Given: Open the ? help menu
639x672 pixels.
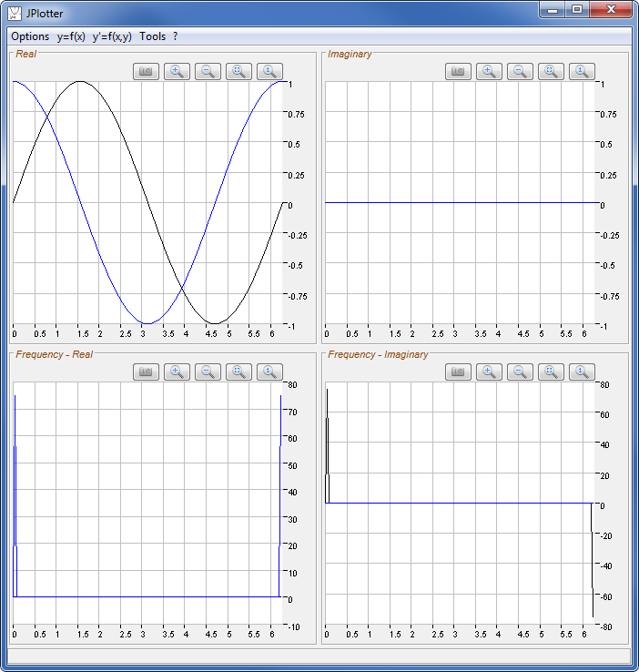Looking at the screenshot, I should pyautogui.click(x=175, y=36).
